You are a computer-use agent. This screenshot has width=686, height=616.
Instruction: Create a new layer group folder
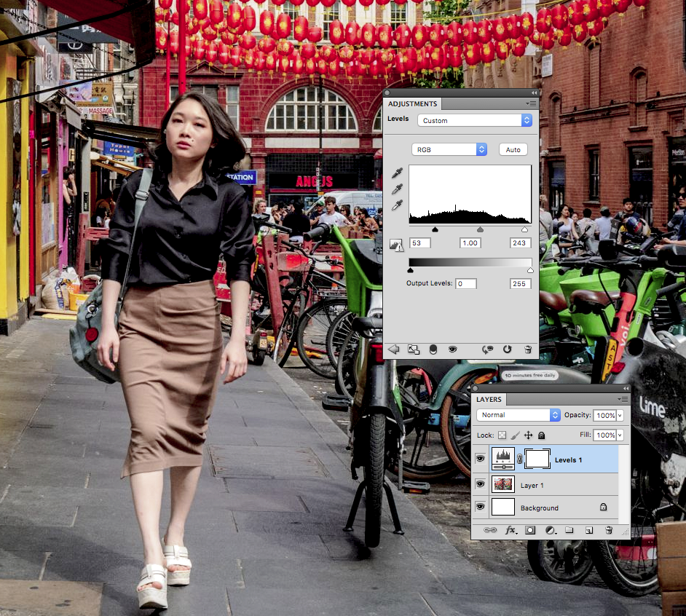pos(569,530)
